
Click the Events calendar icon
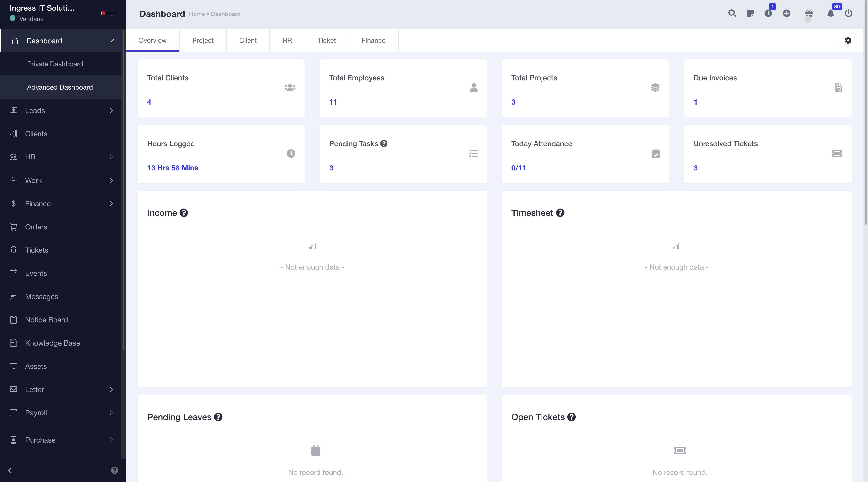point(14,273)
